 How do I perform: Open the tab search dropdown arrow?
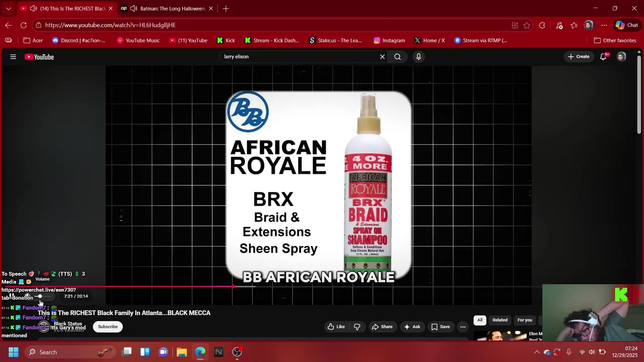coord(9,9)
